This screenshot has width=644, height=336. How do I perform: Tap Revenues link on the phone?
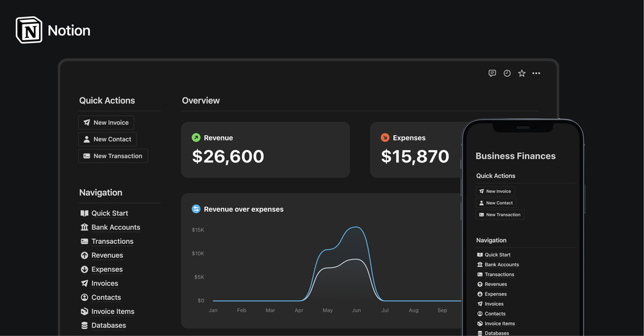click(496, 284)
